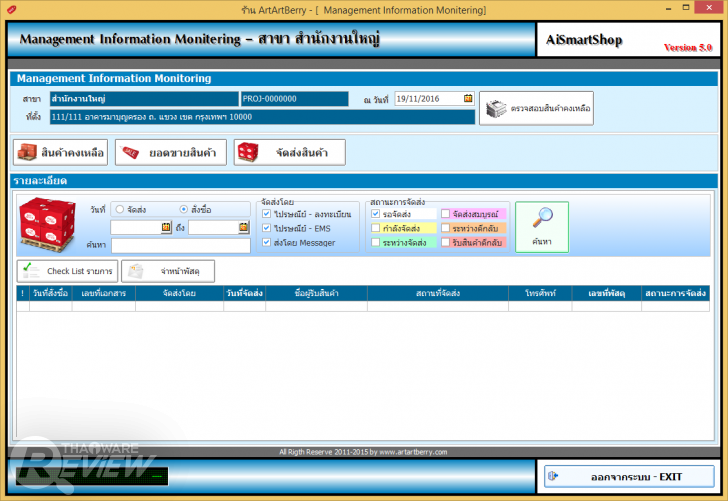Image resolution: width=728 pixels, height=501 pixels.
Task: Click the สถานที่จัดส่ง column header
Action: (x=438, y=293)
